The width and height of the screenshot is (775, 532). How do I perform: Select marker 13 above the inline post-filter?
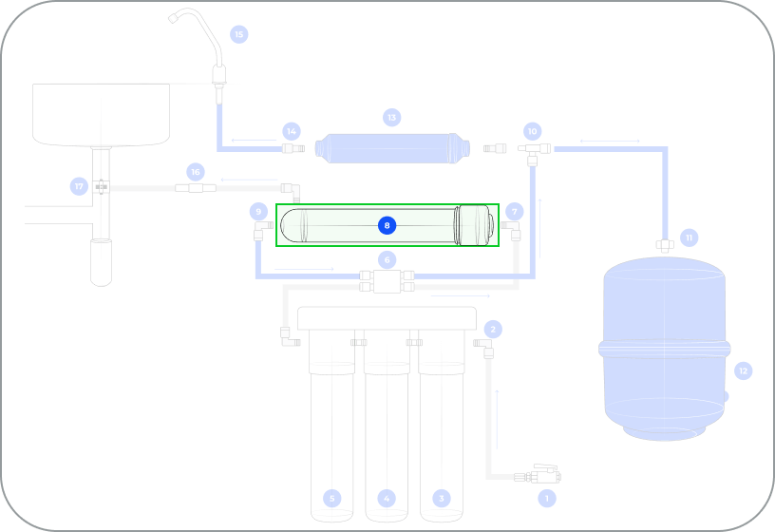[391, 117]
